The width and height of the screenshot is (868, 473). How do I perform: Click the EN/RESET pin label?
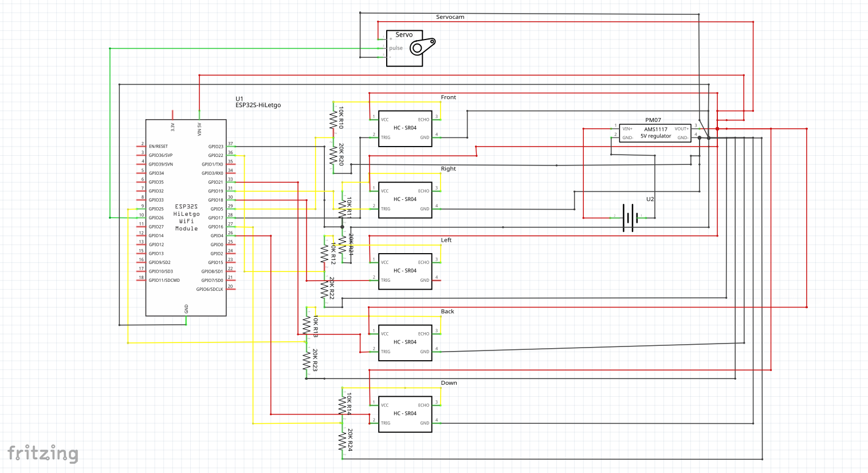click(158, 147)
